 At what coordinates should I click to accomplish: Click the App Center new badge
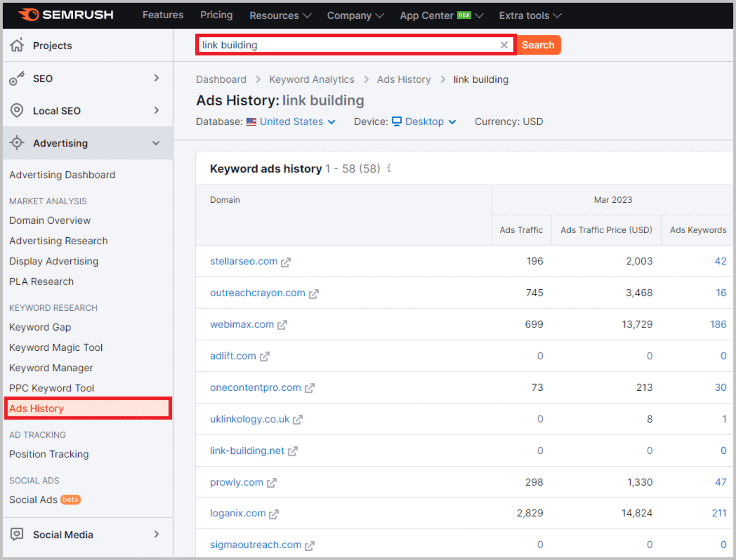(464, 15)
